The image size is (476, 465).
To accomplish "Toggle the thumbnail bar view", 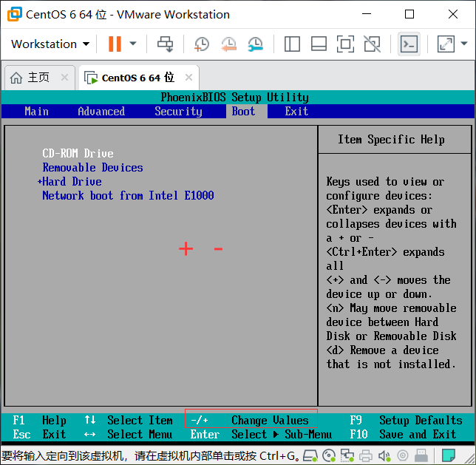I will pos(319,44).
